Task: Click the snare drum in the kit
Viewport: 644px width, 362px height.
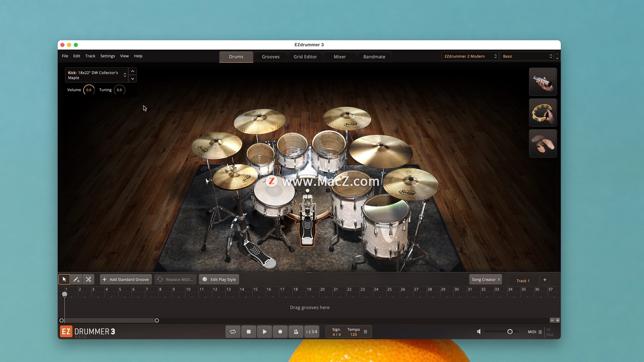Action: [274, 196]
